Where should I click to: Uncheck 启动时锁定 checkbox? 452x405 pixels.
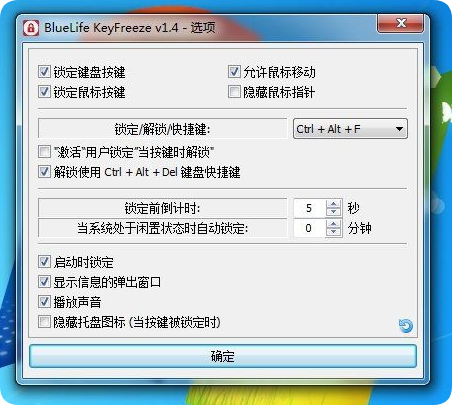tap(44, 262)
